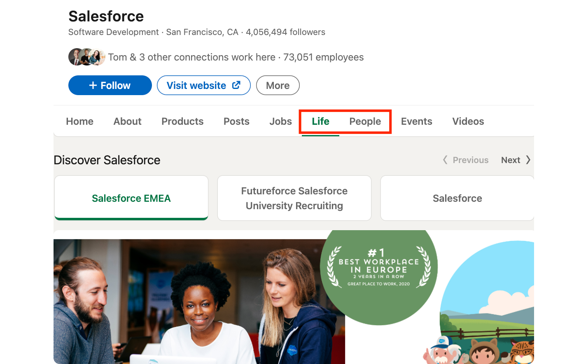Click the Next carousel arrow
Screen dimensions: 588x364
coord(516,160)
